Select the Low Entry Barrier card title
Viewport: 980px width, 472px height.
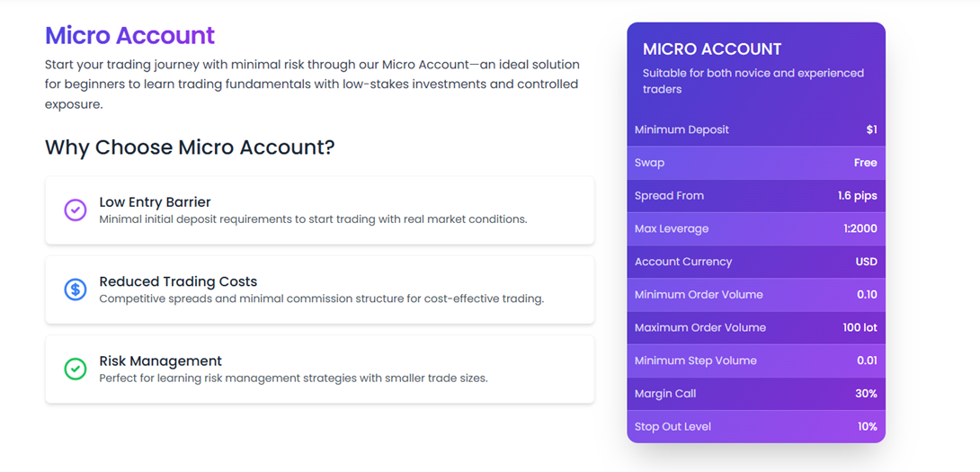(155, 202)
